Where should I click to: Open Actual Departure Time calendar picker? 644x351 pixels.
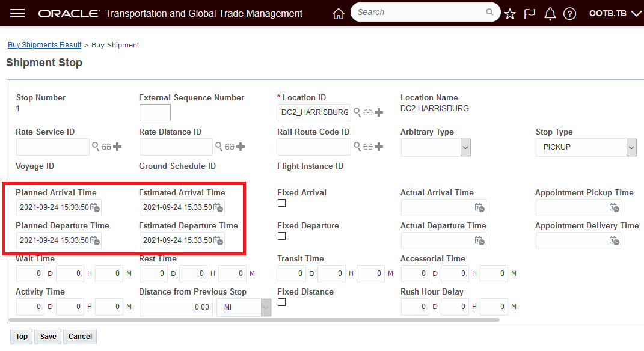[x=479, y=241]
